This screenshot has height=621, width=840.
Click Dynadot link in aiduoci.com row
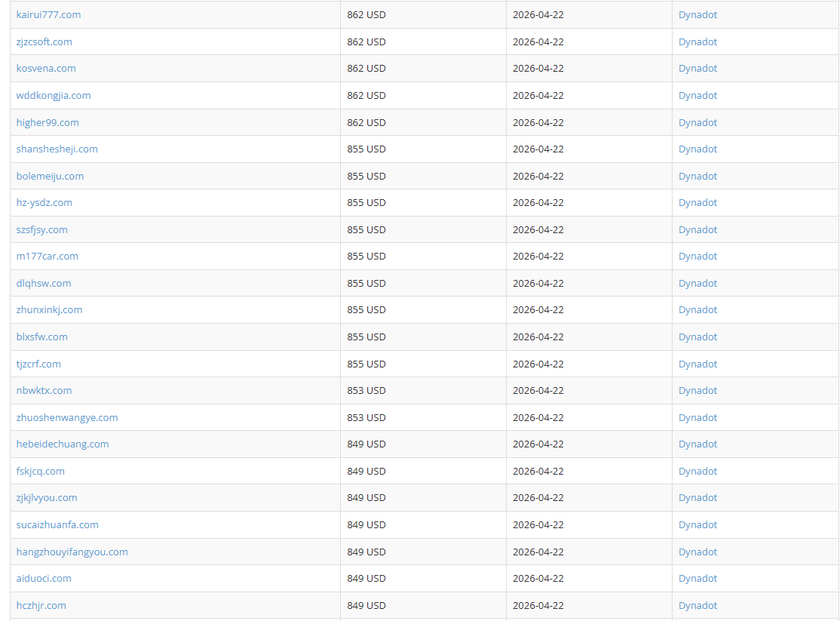coord(697,579)
